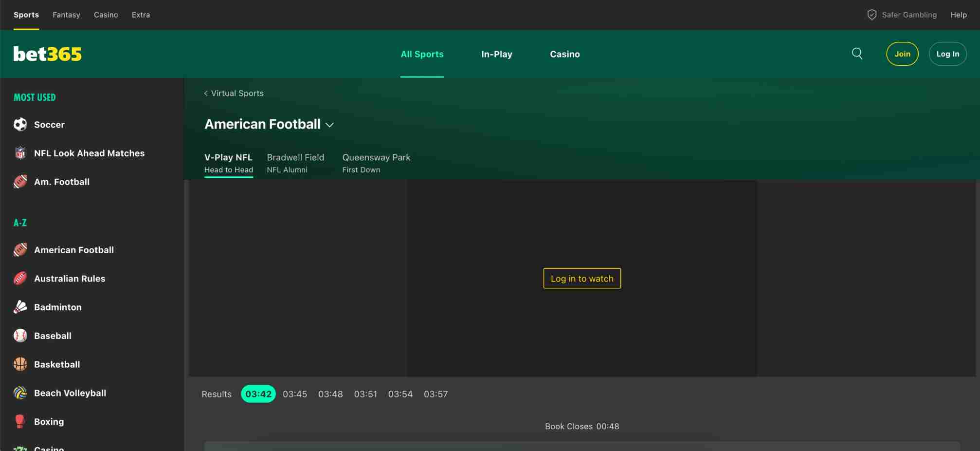Select the 03:57 event time
This screenshot has width=980, height=451.
point(436,394)
